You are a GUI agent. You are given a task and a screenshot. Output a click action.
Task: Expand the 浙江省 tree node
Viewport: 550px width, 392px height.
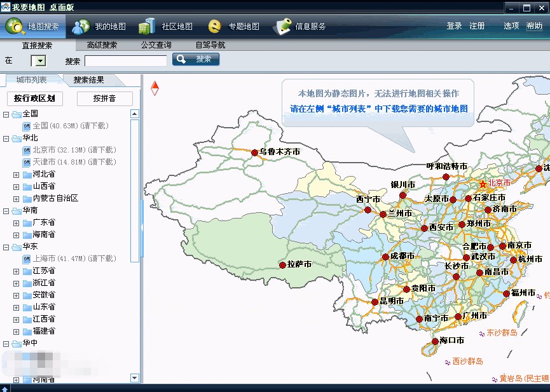click(x=16, y=283)
